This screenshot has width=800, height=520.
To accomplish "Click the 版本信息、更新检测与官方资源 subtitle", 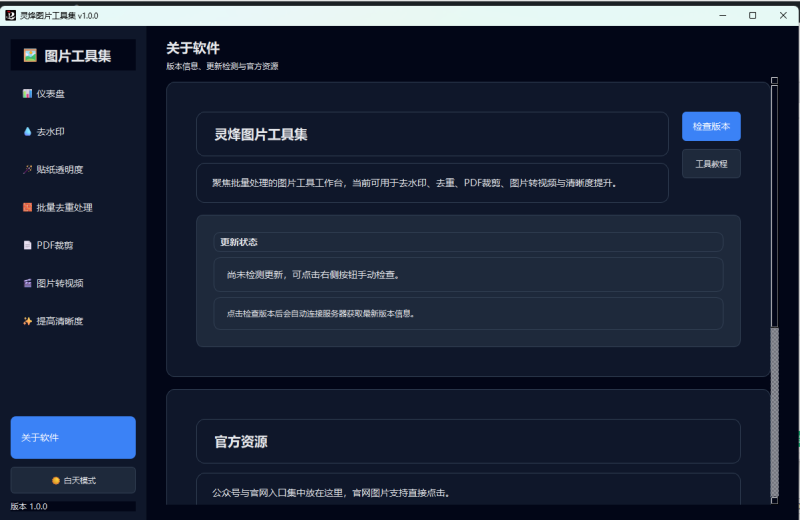I will [x=222, y=66].
